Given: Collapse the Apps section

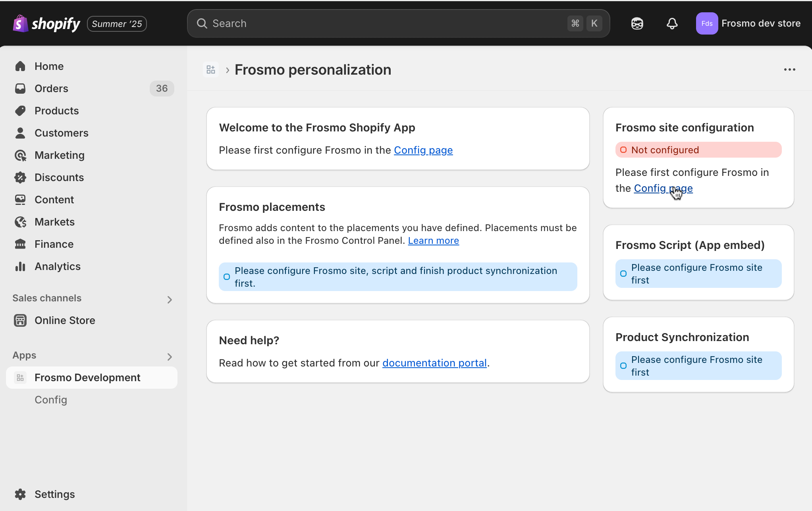Looking at the screenshot, I should (x=170, y=356).
